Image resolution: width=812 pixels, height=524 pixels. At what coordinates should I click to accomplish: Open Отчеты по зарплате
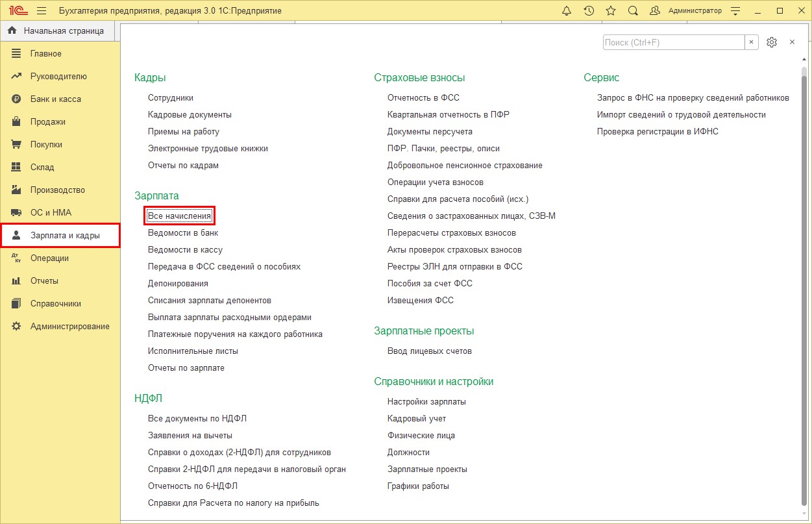click(x=186, y=368)
